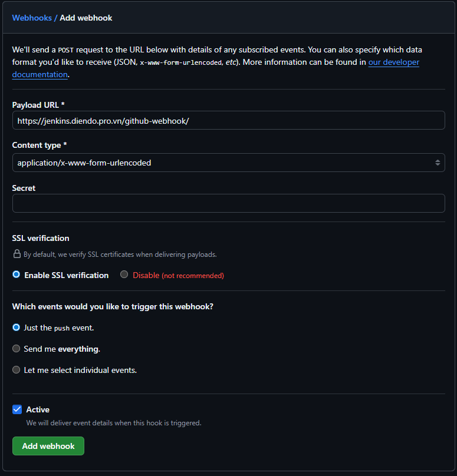Select Enable SSL verification radio button
The height and width of the screenshot is (476, 457).
[17, 275]
